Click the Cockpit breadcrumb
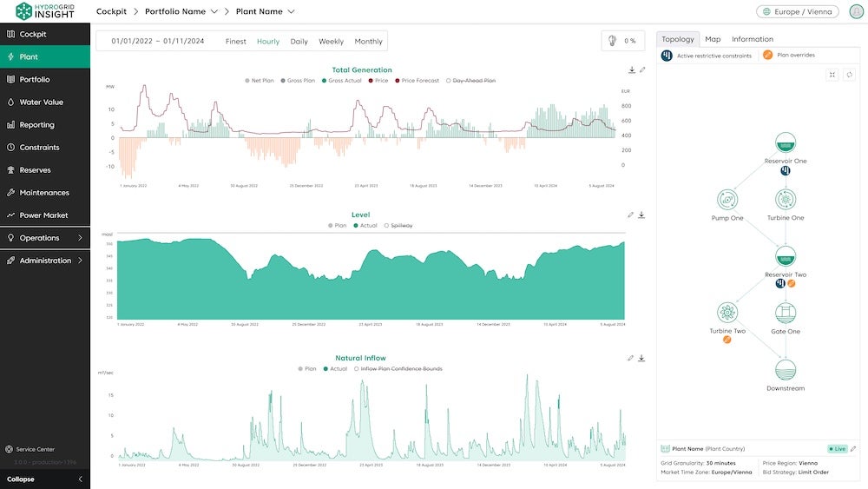 [x=111, y=11]
